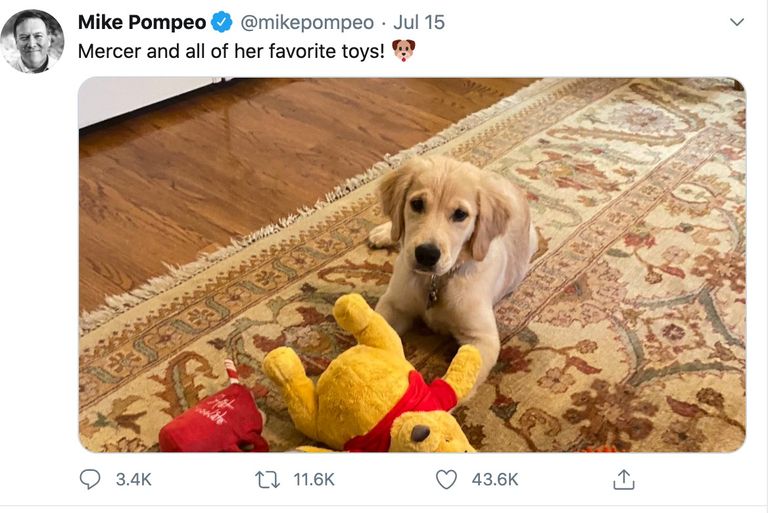Click the dog face emoji in the tweet

tap(403, 50)
